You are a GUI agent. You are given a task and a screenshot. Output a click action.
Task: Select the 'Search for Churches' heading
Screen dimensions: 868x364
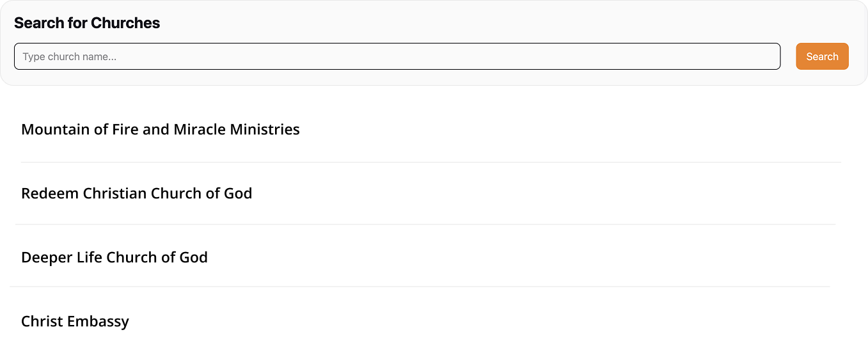[x=87, y=23]
